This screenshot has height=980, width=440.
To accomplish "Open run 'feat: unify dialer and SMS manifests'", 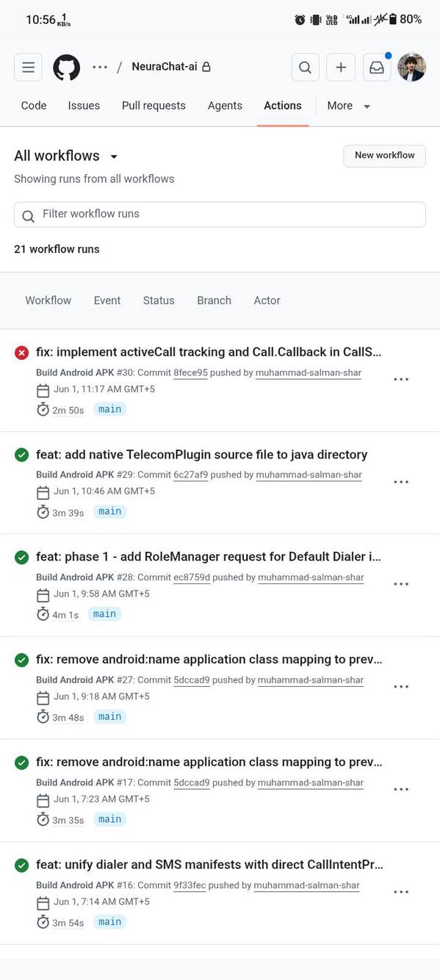I will click(x=209, y=865).
